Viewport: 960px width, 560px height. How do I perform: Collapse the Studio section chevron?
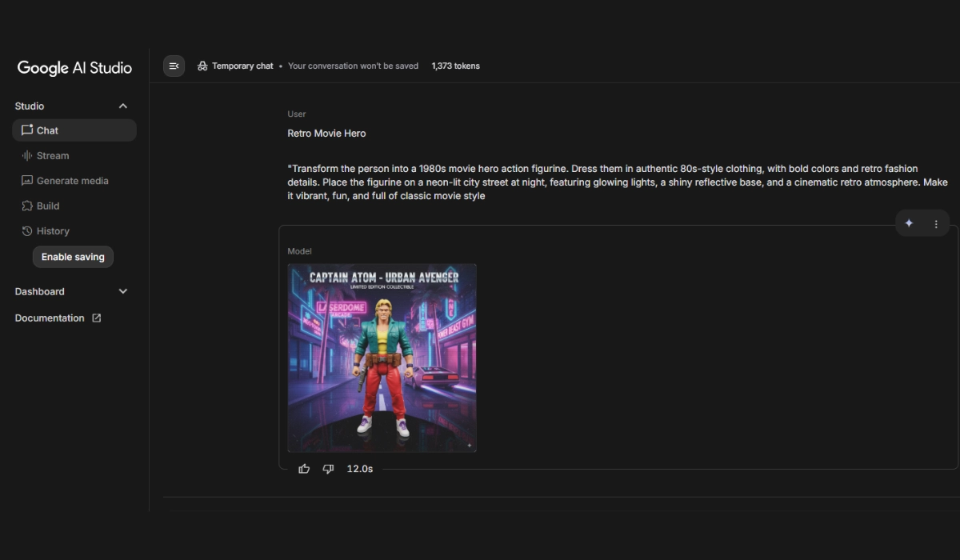(x=122, y=106)
